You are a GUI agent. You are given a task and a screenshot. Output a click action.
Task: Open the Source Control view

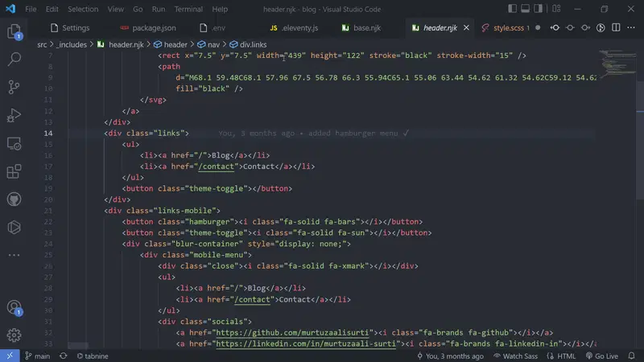pos(14,87)
